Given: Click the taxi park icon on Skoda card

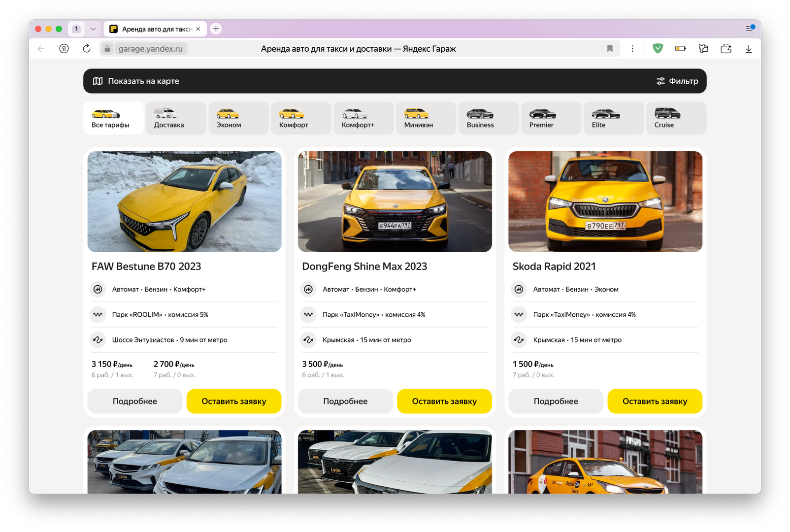Looking at the screenshot, I should (x=519, y=314).
